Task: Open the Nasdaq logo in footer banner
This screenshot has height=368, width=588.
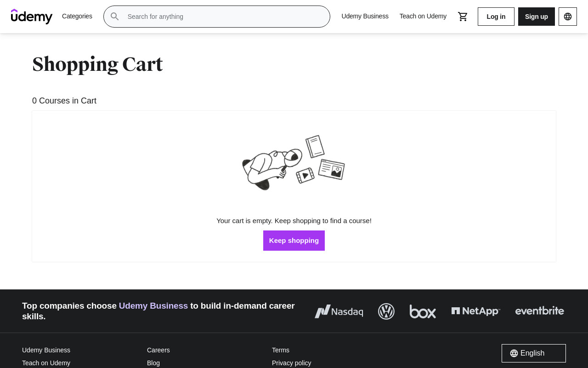Action: (x=339, y=311)
